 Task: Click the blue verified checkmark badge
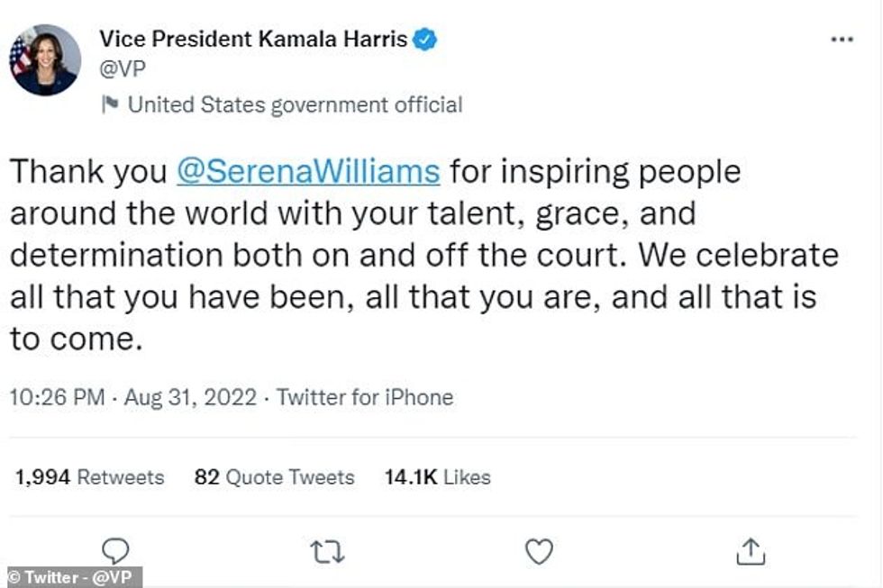click(x=425, y=39)
